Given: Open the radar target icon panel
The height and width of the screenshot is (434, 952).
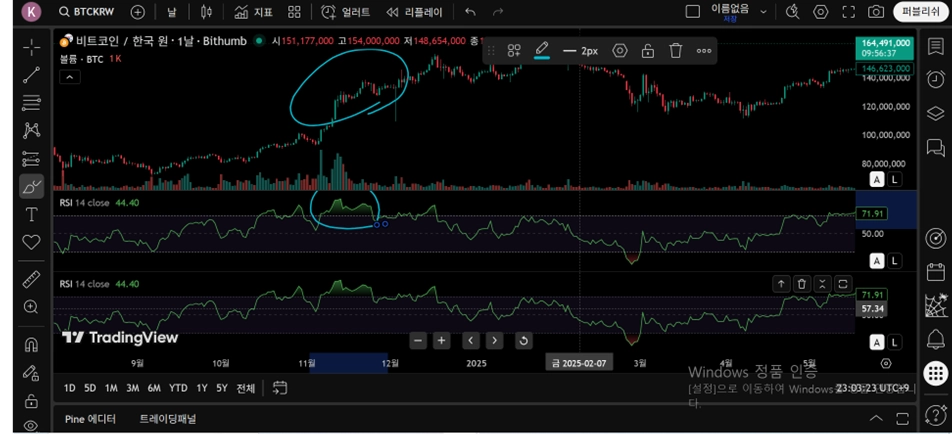Looking at the screenshot, I should click(936, 238).
